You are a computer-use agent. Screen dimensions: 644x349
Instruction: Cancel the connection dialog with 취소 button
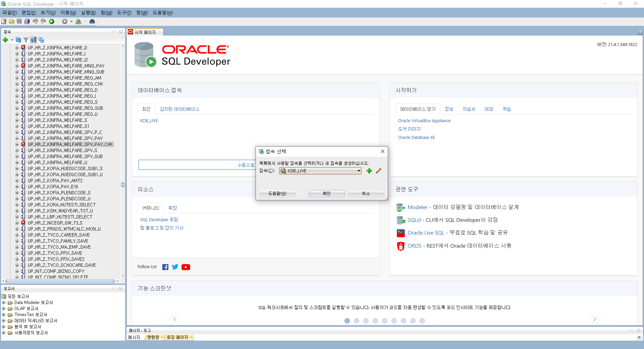point(366,194)
